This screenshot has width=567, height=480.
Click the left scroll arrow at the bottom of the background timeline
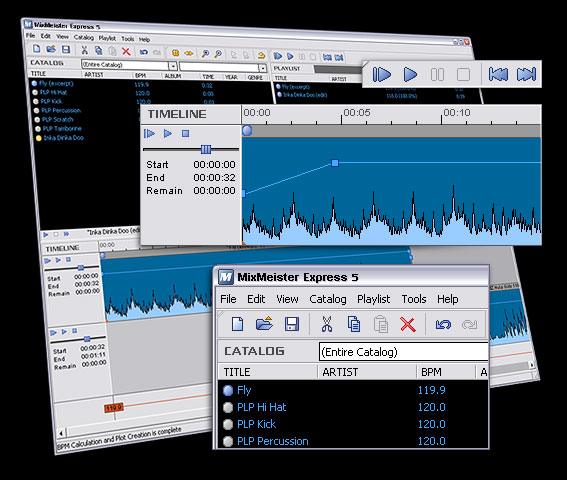pyautogui.click(x=61, y=433)
